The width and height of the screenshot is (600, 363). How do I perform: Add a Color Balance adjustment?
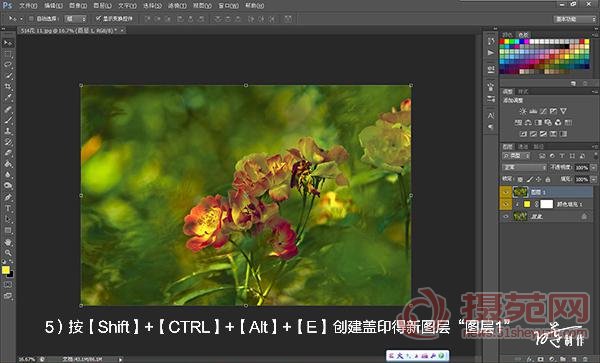coord(528,122)
